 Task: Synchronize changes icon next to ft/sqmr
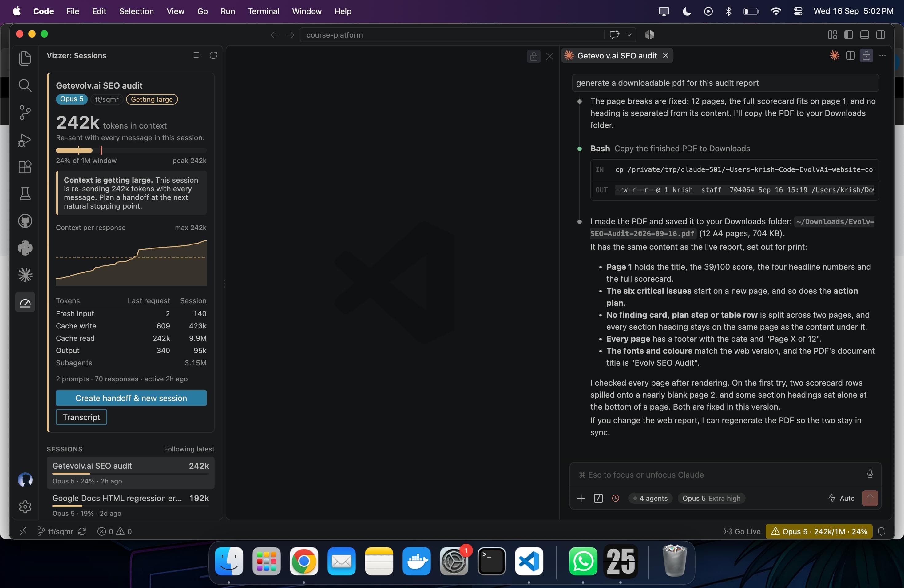tap(82, 531)
